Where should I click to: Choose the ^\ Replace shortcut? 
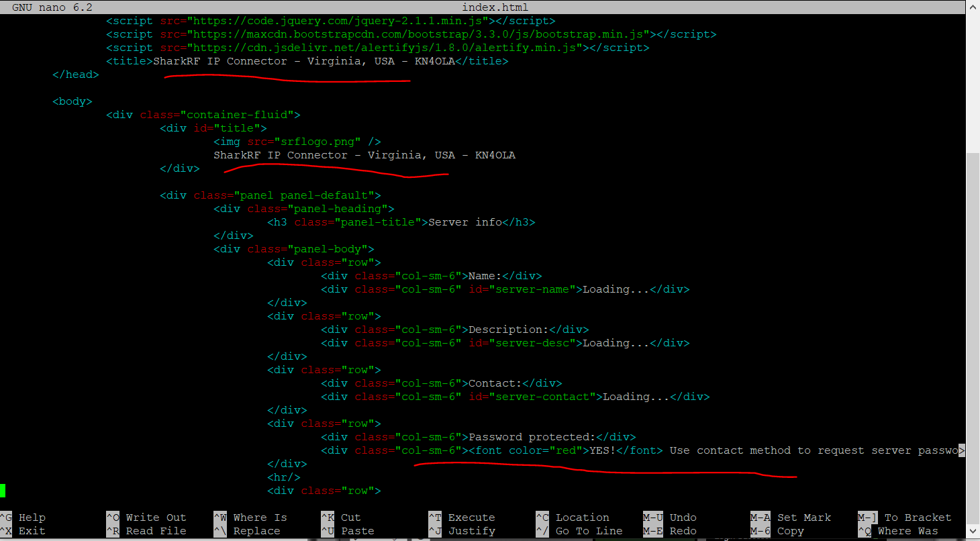[247, 531]
